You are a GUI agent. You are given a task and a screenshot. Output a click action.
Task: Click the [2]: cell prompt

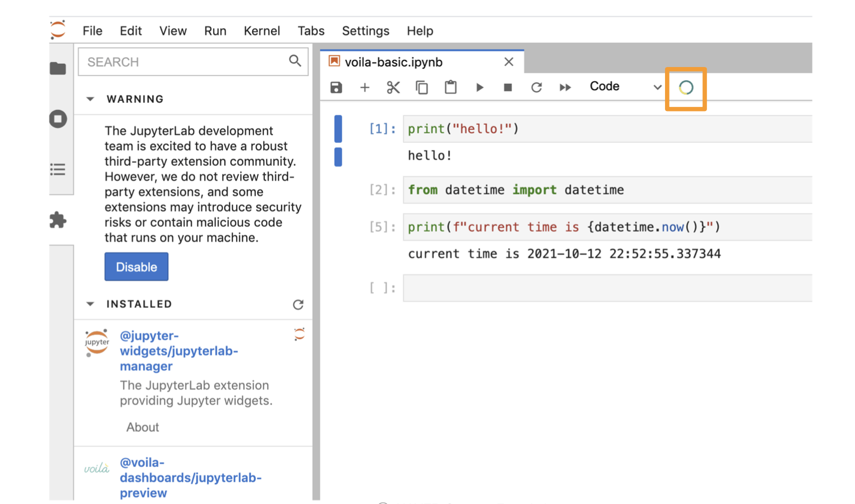(x=382, y=190)
